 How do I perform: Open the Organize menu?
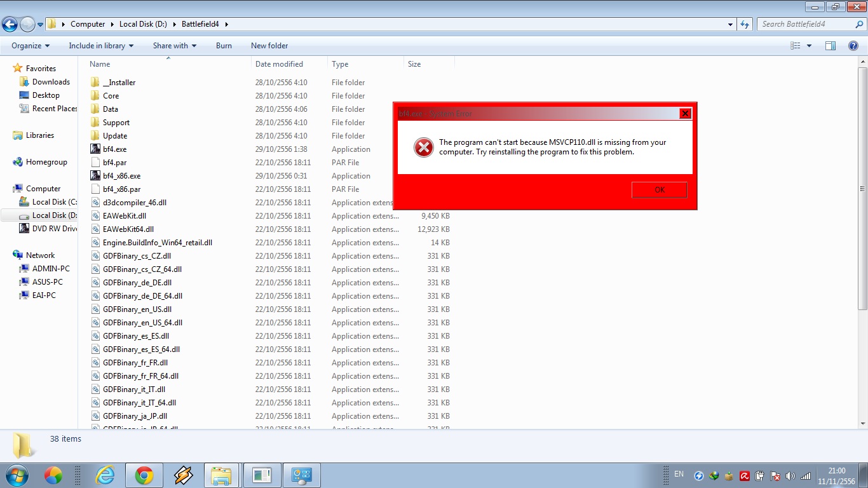[x=31, y=46]
